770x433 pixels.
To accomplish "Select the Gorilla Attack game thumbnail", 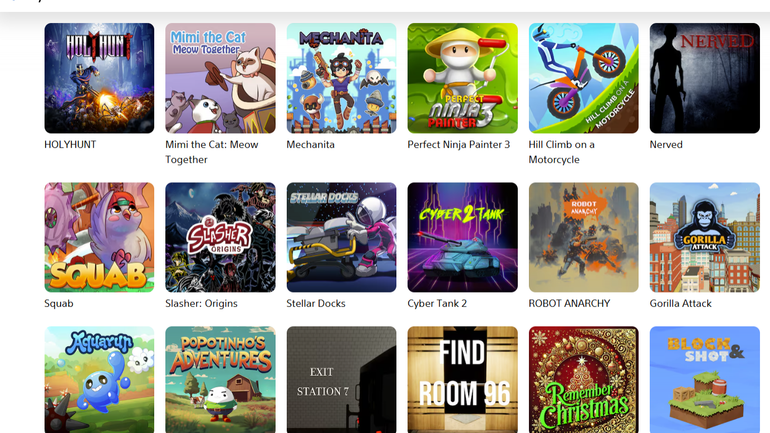I will click(x=705, y=238).
